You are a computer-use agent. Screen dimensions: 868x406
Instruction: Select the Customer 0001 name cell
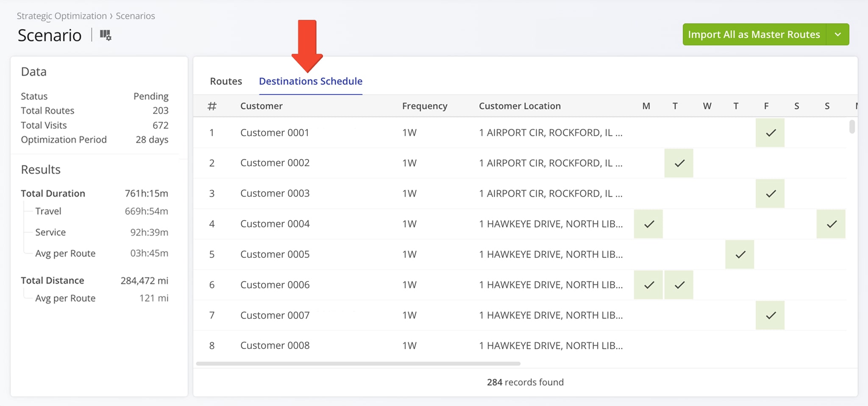pos(275,133)
